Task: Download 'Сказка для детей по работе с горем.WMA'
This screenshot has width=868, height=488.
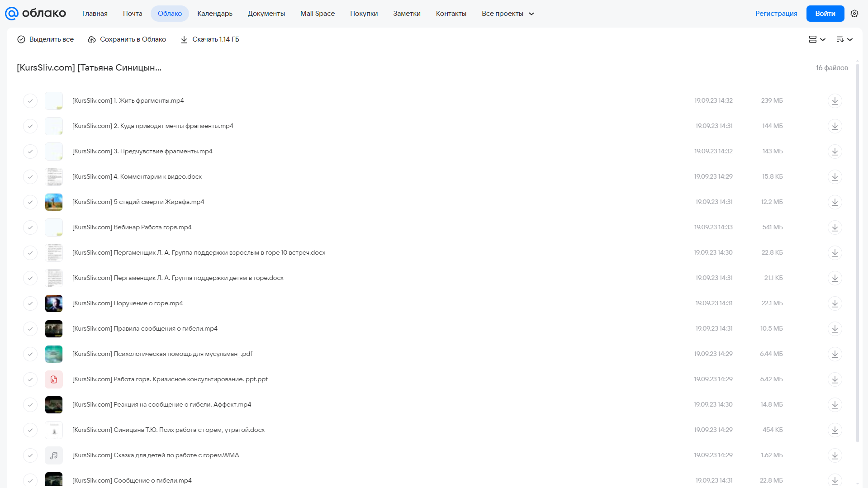Action: (835, 455)
